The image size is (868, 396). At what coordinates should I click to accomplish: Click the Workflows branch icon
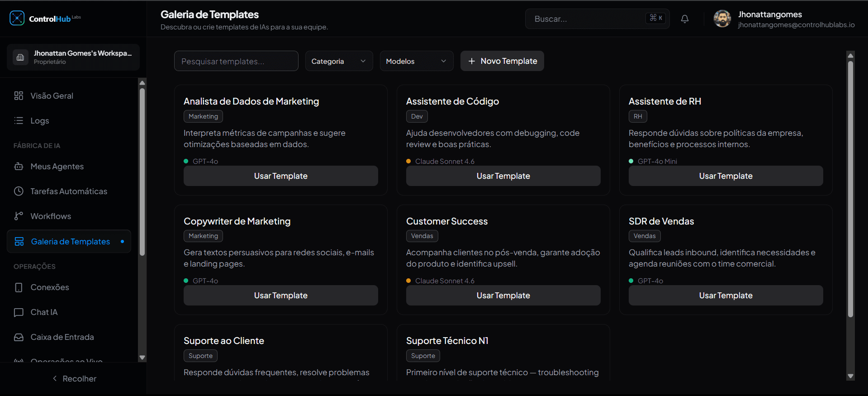click(19, 216)
